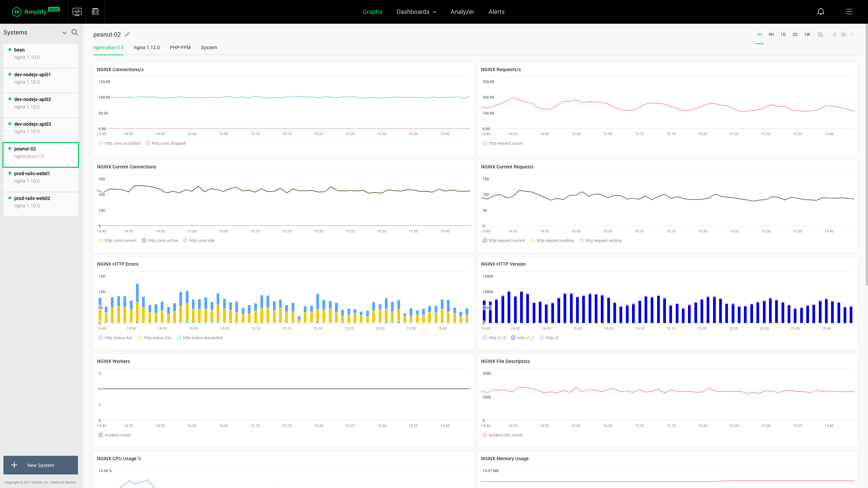
Task: Open the Terms of Service link
Action: pyautogui.click(x=63, y=482)
